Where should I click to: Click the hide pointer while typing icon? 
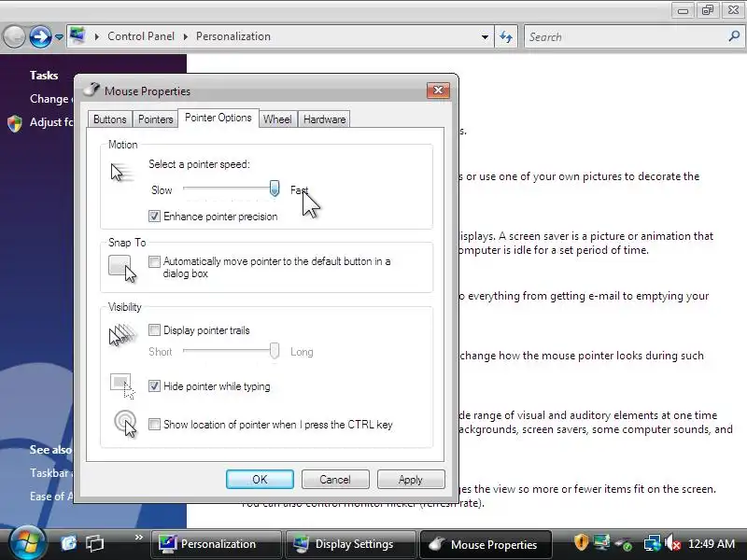pos(122,385)
